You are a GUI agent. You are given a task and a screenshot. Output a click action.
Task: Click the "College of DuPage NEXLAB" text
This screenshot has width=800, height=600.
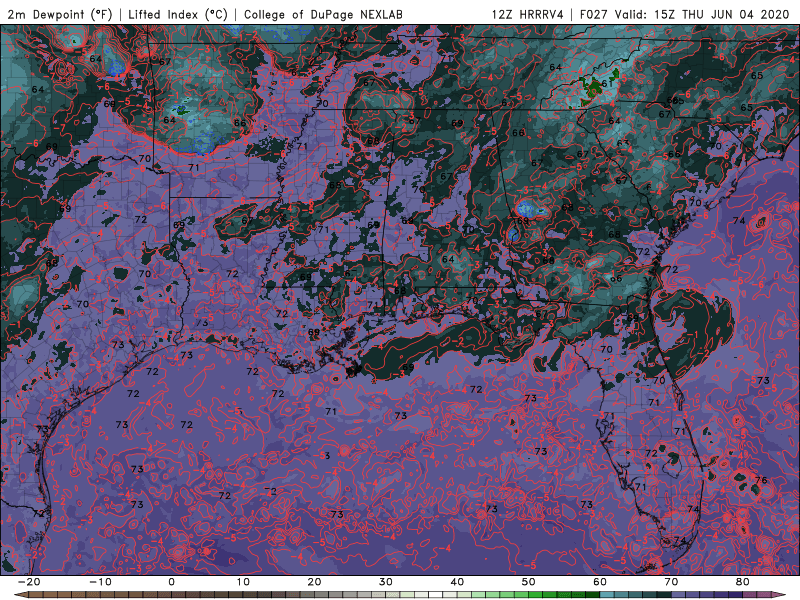coord(323,14)
